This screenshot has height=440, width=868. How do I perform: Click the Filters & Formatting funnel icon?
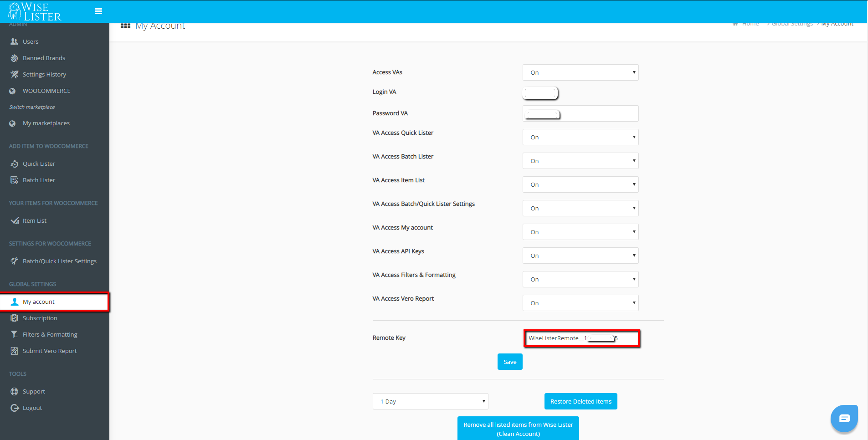[14, 334]
